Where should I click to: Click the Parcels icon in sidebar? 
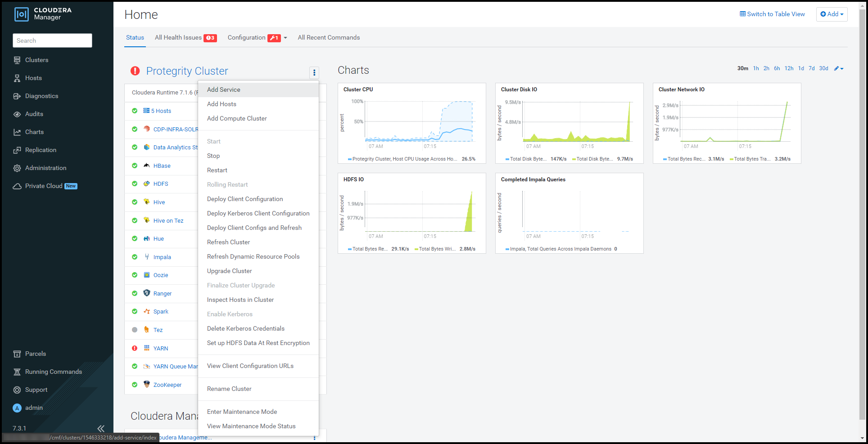[17, 354]
